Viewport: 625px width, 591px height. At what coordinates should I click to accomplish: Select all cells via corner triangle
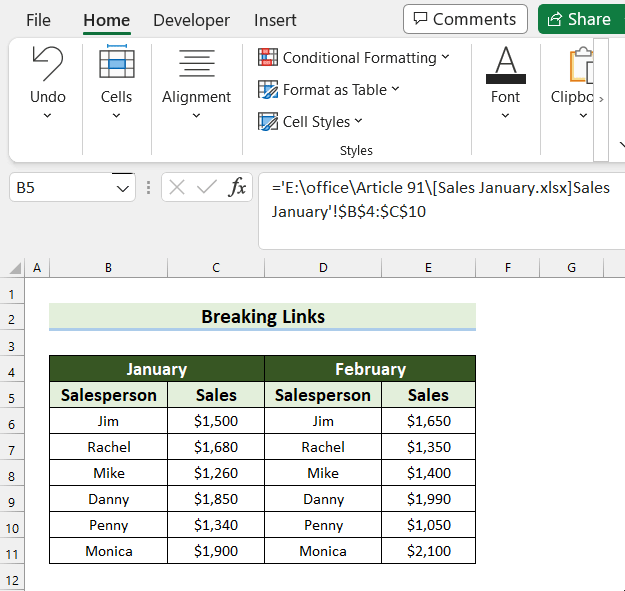(15, 269)
